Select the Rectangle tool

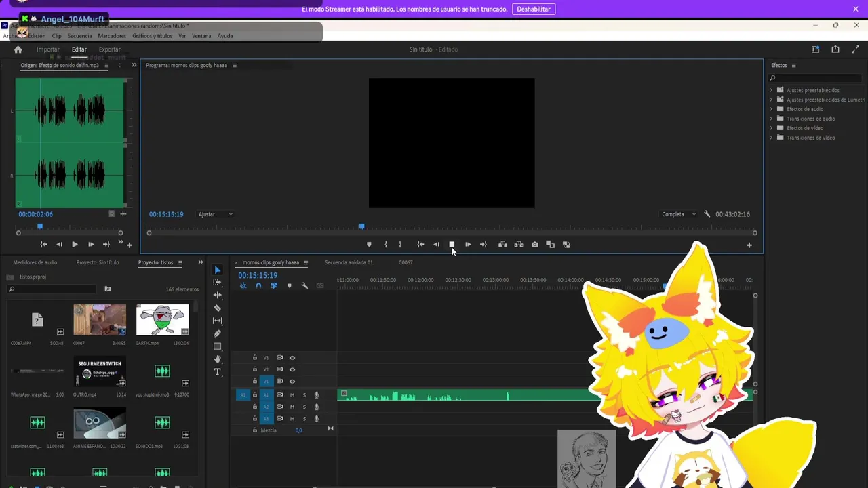pyautogui.click(x=218, y=346)
